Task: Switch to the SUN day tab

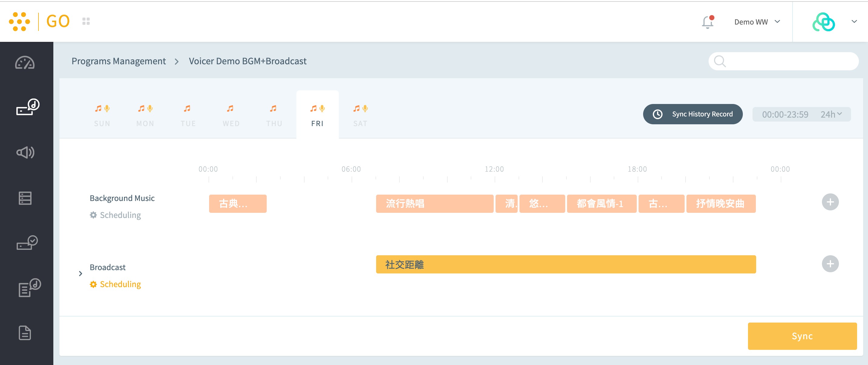Action: 102,115
